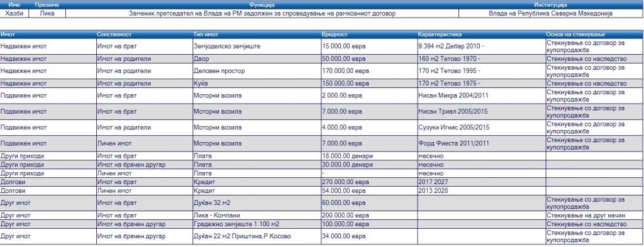
Task: Click the Сопственост column header
Action: click(x=144, y=35)
